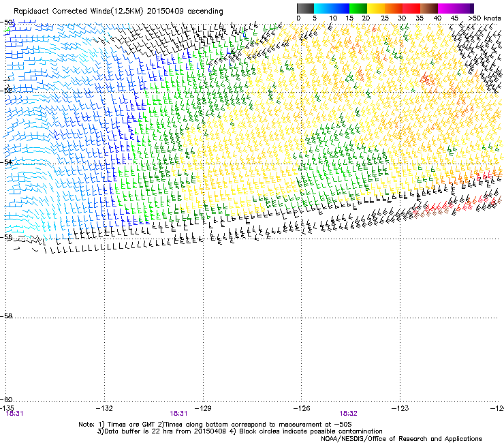
Task: Click the latitude label '-52'
Action: (x=6, y=91)
